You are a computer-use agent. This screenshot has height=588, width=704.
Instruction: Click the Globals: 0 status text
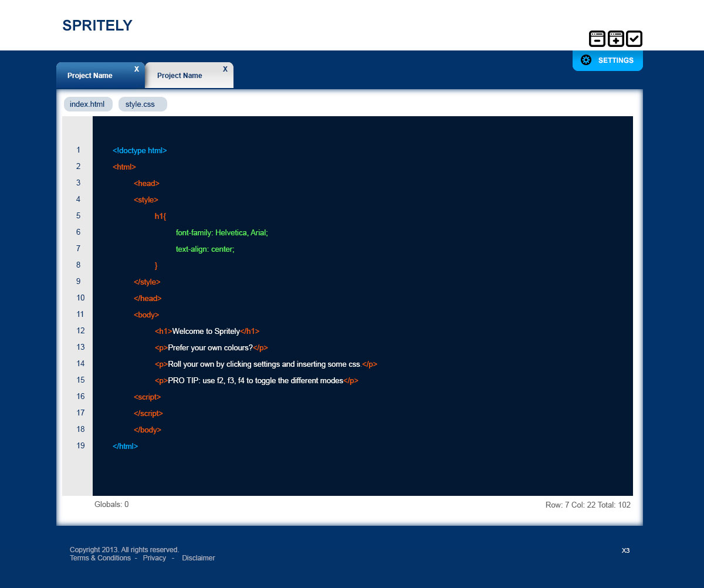pos(111,504)
